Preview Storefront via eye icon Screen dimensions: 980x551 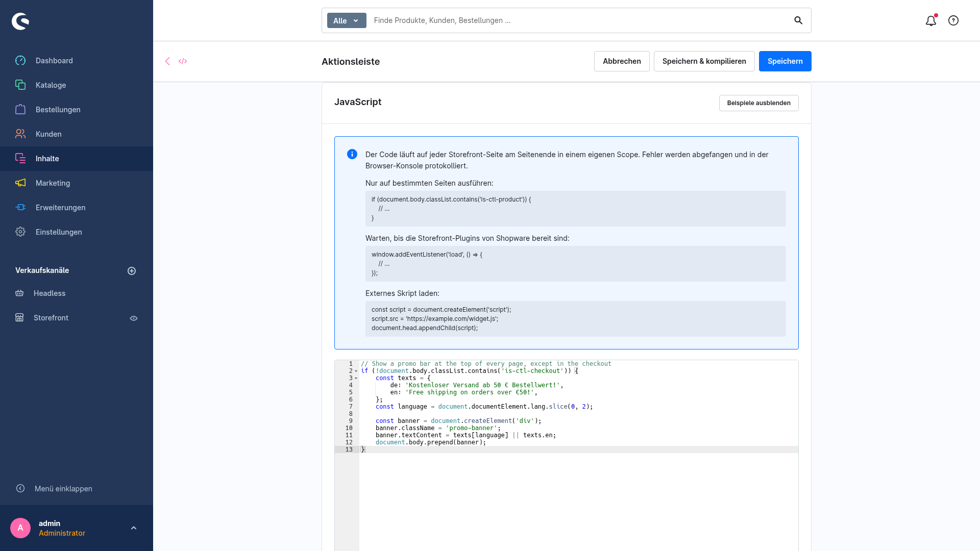click(134, 318)
